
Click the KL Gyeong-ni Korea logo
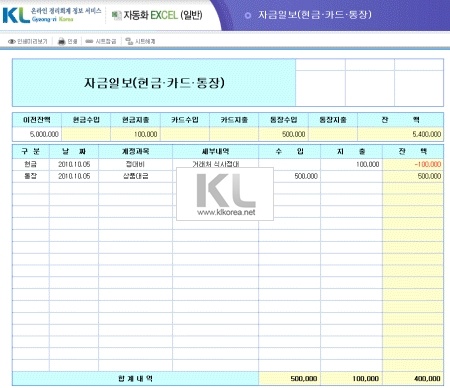[52, 15]
